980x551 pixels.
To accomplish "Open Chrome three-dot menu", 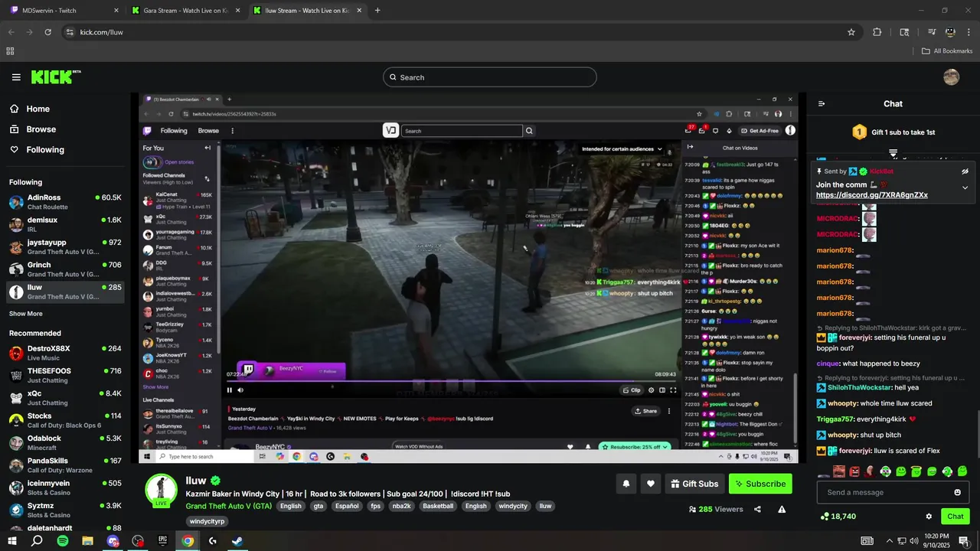I will 970,32.
